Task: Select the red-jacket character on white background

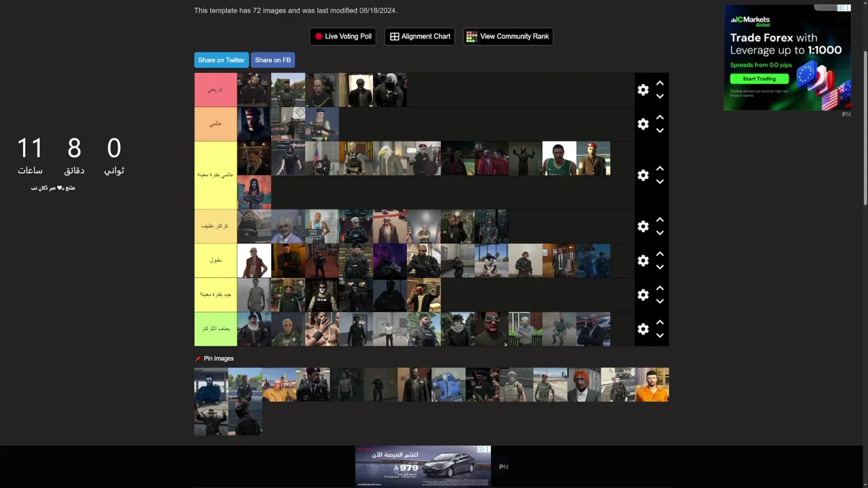Action: [x=254, y=260]
